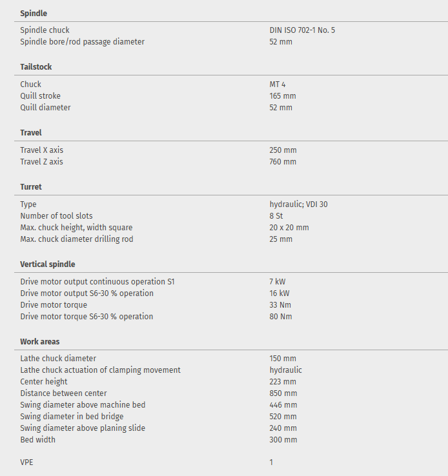Image resolution: width=448 pixels, height=476 pixels.
Task: Select the 760 mm Travel Z value
Action: pos(283,162)
